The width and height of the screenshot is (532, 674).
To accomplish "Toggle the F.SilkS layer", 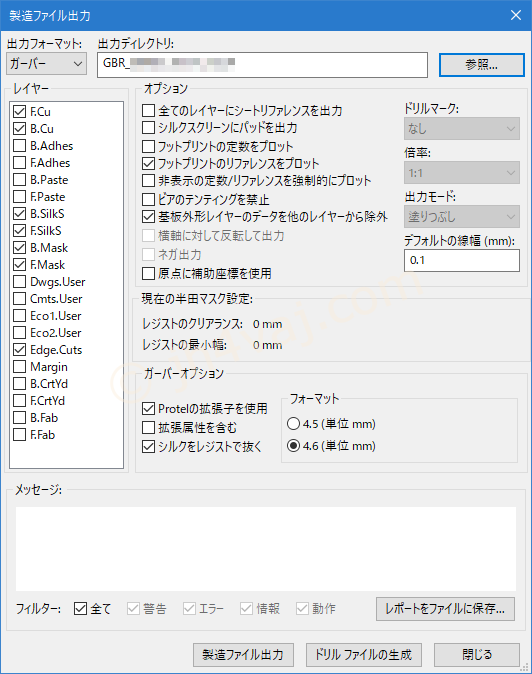I will [19, 231].
